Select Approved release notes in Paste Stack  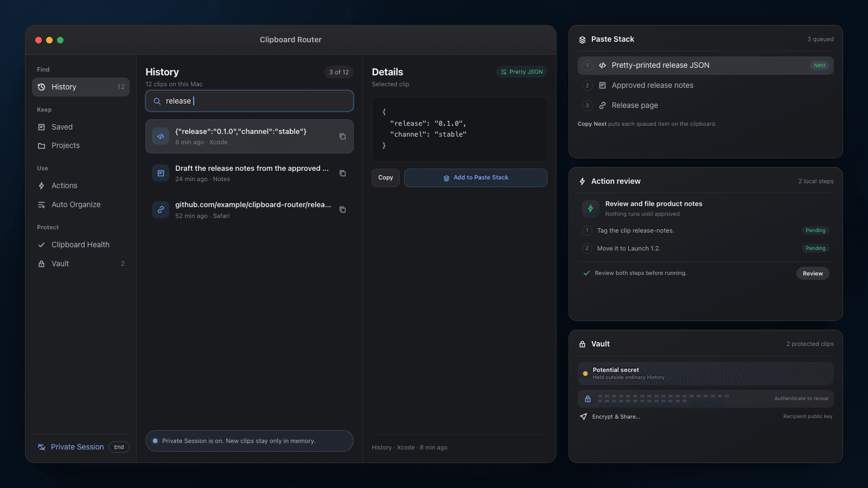click(706, 86)
